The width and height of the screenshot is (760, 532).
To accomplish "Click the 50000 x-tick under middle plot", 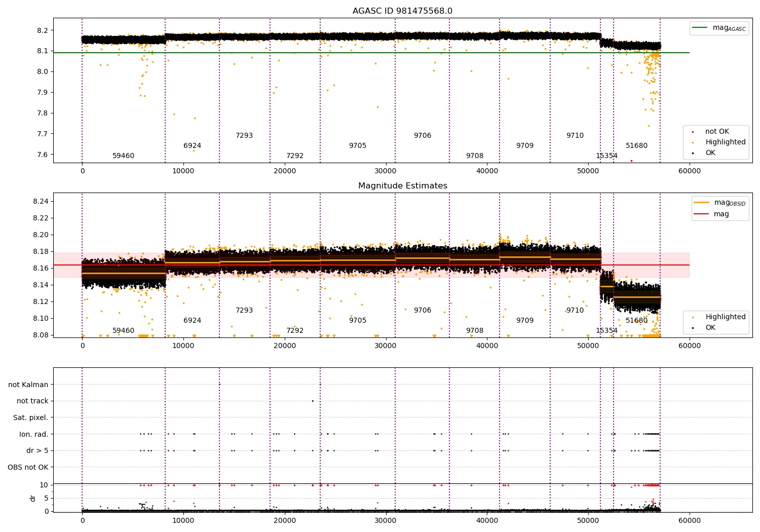I will point(588,346).
